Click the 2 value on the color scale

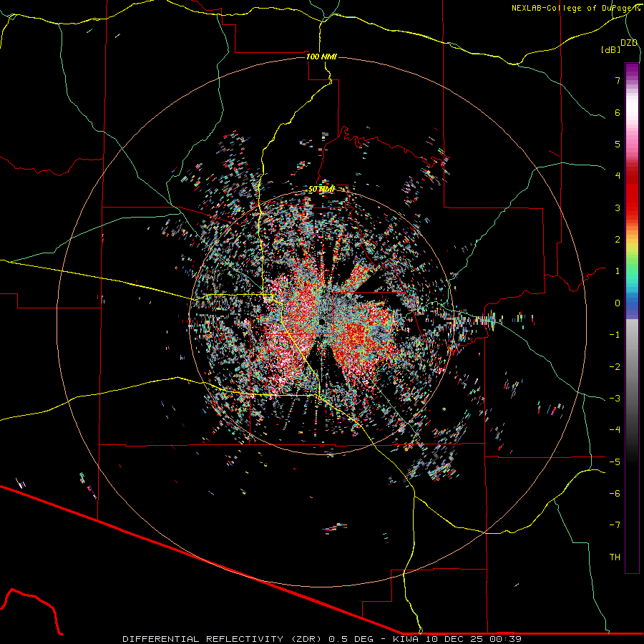[618, 240]
